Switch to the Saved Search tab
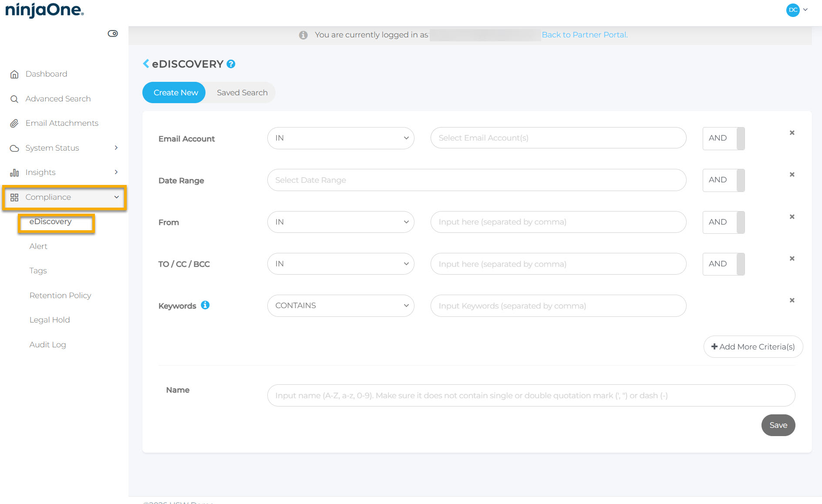 242,93
